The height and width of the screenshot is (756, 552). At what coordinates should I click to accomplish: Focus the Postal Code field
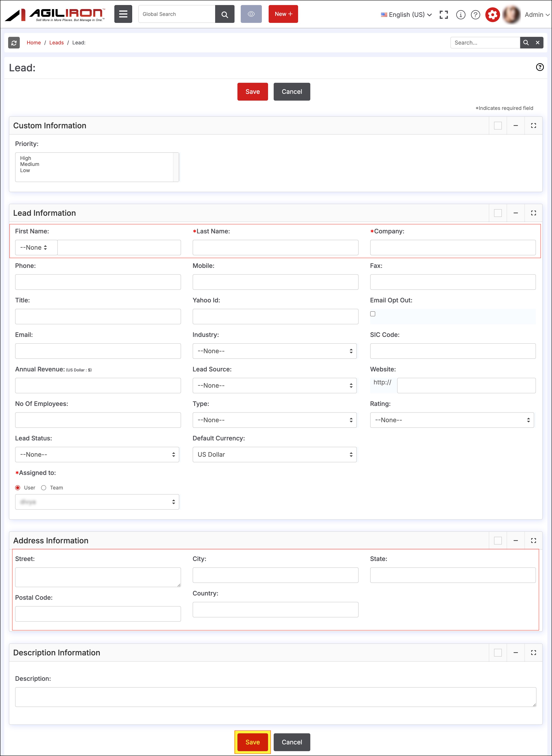98,614
